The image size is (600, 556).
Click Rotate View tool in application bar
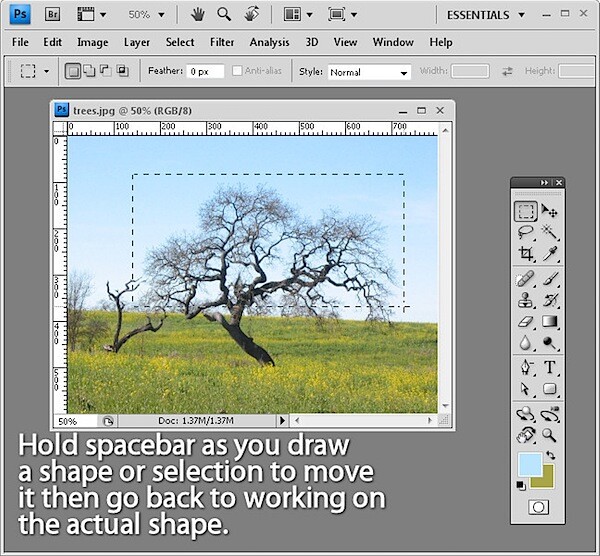[251, 15]
